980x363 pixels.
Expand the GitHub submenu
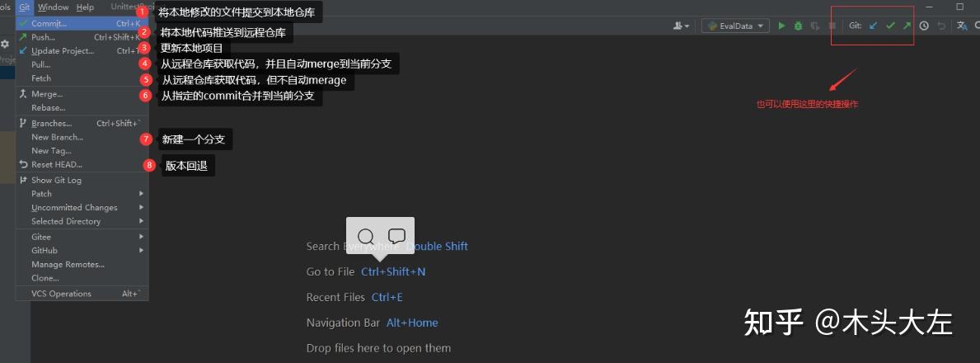coord(82,250)
